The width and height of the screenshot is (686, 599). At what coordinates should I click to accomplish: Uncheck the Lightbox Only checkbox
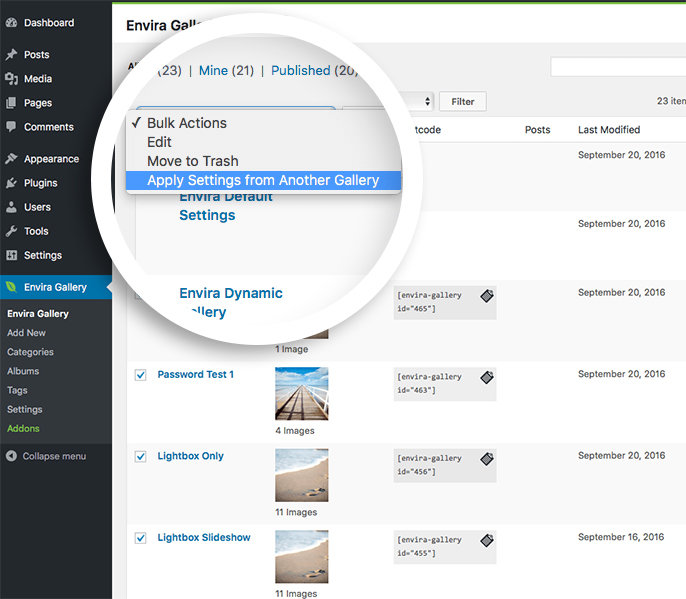[x=140, y=456]
